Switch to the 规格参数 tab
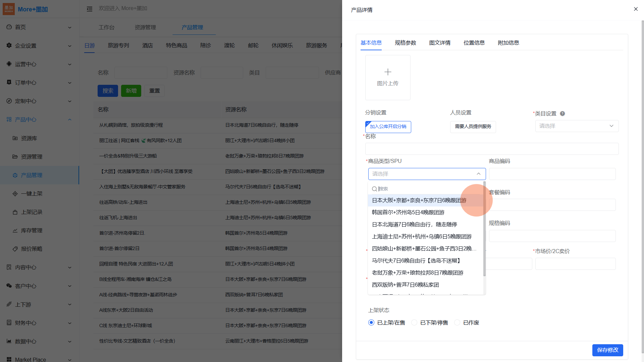 click(x=405, y=43)
